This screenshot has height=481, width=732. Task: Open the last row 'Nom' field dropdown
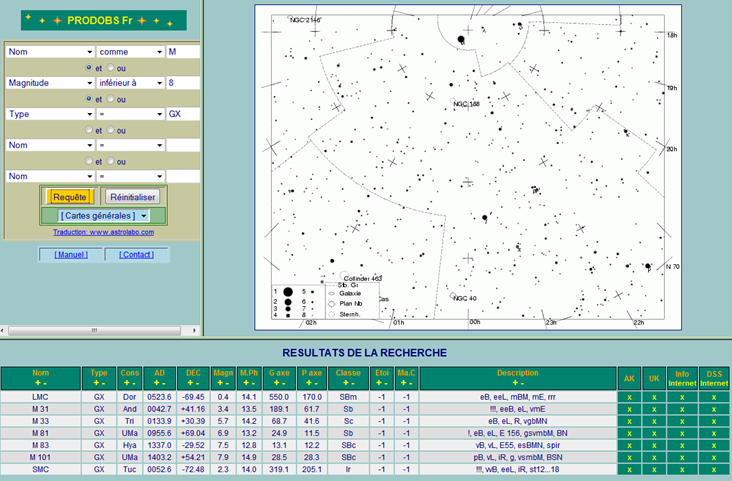50,177
